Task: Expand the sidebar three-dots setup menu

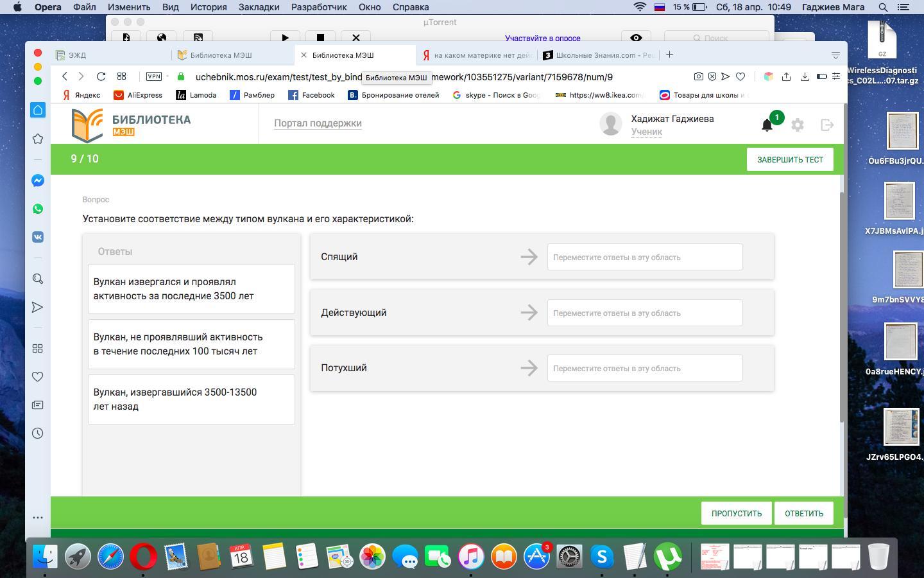Action: [38, 517]
